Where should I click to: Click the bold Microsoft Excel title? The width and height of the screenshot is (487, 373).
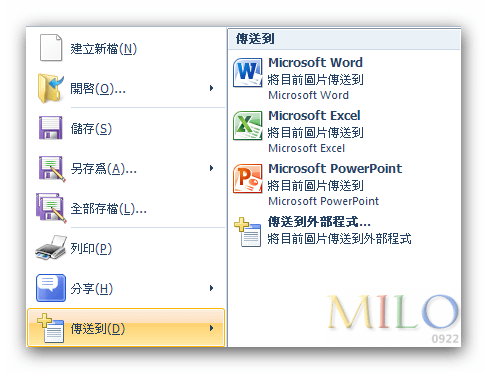(314, 116)
